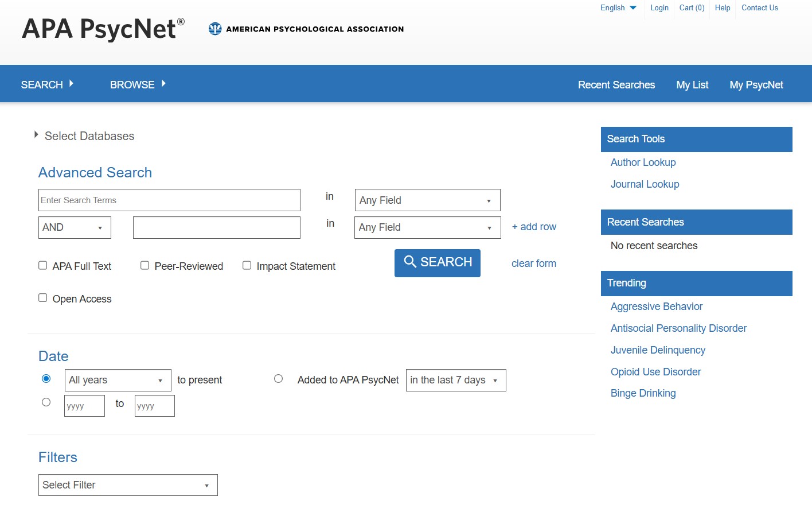Expand the Select Databases section

click(x=84, y=136)
